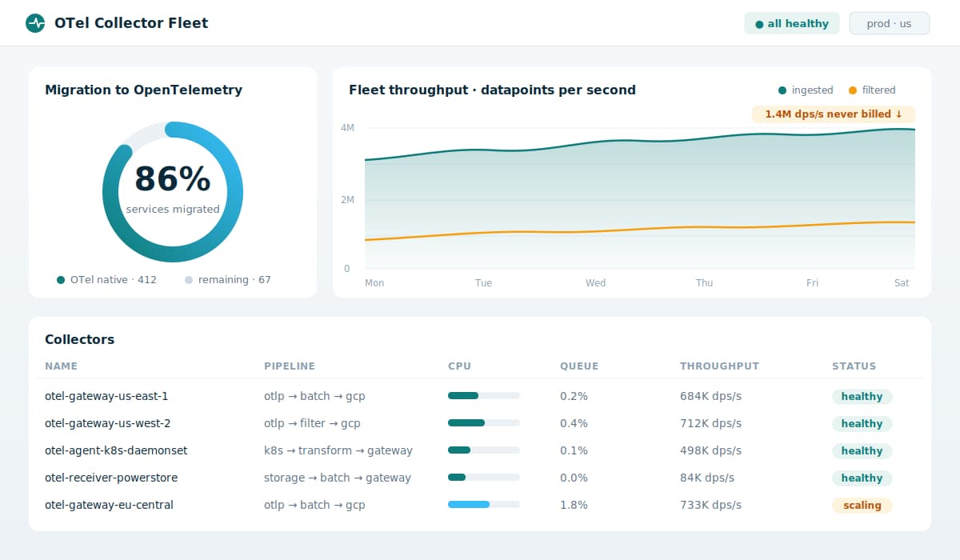Click the 0.0% queue value
This screenshot has height=560, width=960.
click(574, 478)
